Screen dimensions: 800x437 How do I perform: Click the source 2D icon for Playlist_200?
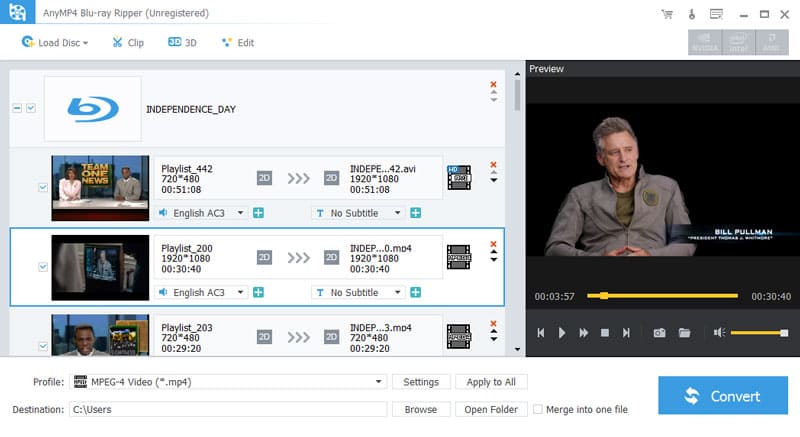coord(264,258)
